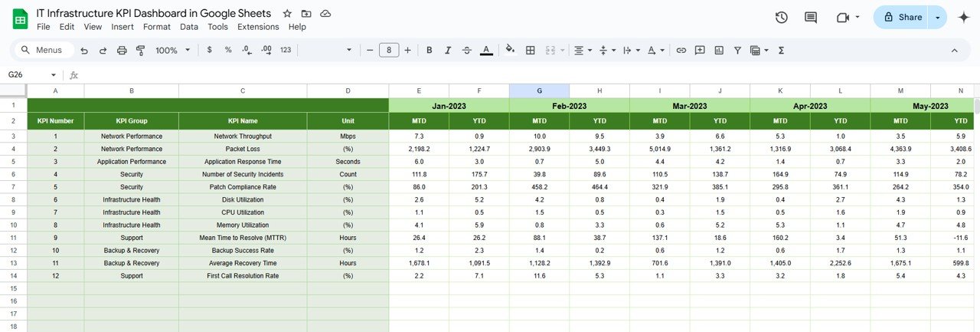This screenshot has height=332, width=980.
Task: Select row 7 header
Action: pyautogui.click(x=13, y=186)
